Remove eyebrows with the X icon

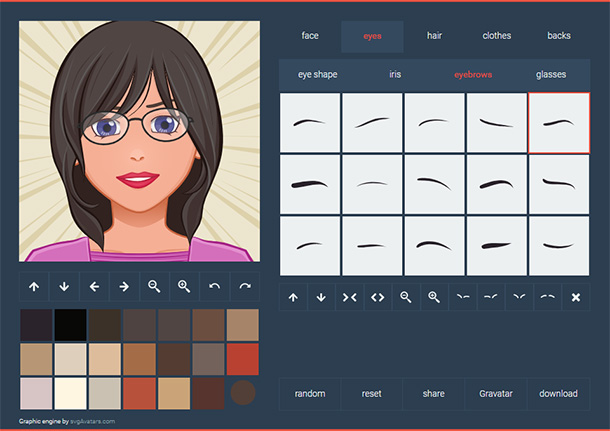click(576, 298)
